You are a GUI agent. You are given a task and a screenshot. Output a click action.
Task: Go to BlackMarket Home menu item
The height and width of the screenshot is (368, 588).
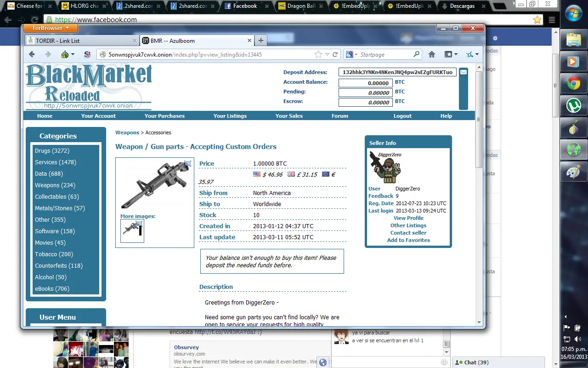point(45,116)
